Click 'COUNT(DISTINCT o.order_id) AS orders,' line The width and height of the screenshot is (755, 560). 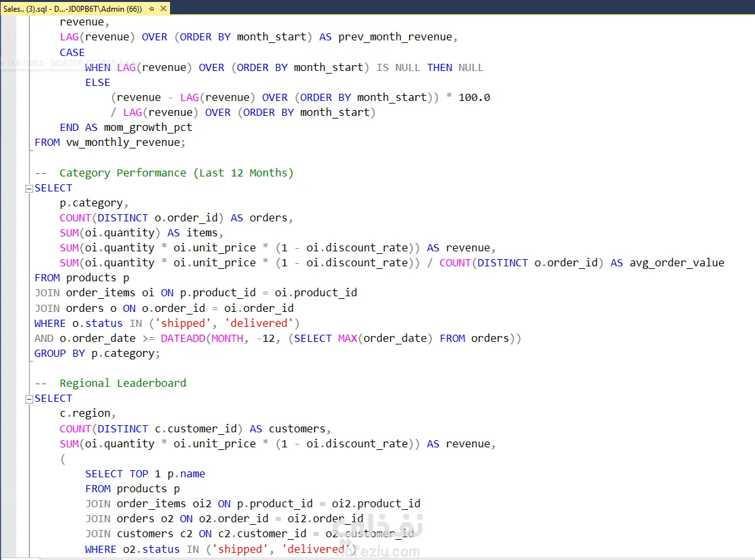[x=177, y=218]
